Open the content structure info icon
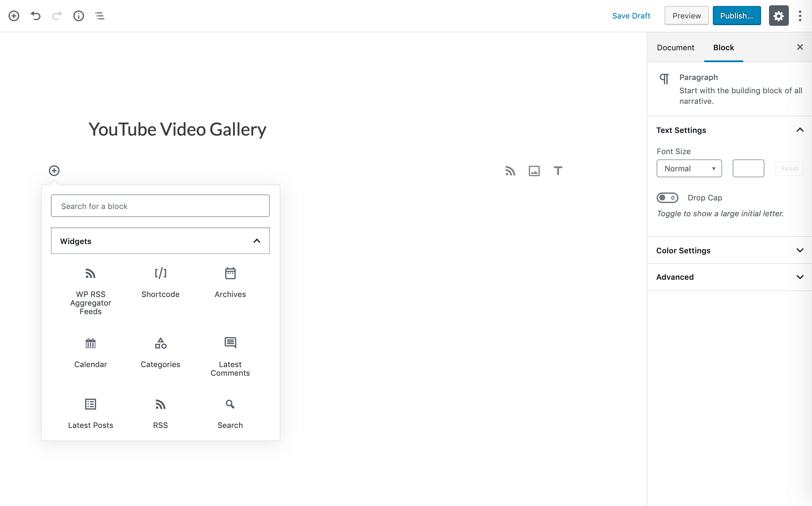The image size is (812, 506). click(79, 16)
